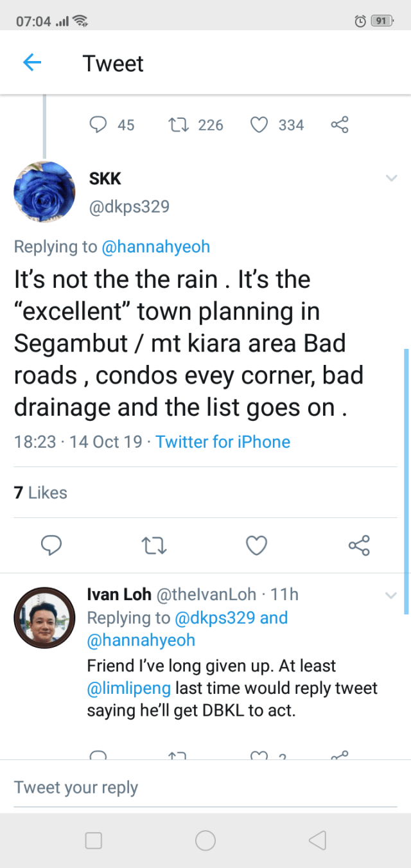Share SKK's tweet via share icon

click(359, 545)
